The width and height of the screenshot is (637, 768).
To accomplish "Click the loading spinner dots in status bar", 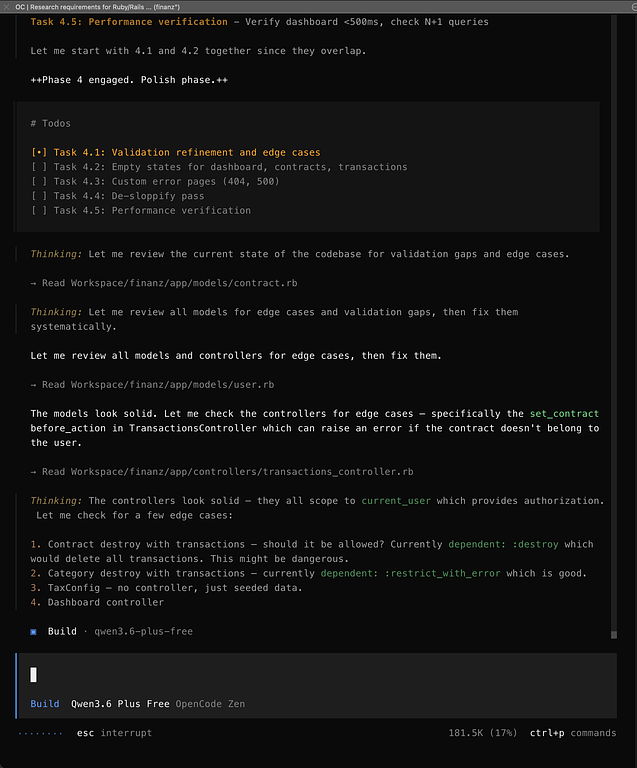I will click(x=39, y=733).
